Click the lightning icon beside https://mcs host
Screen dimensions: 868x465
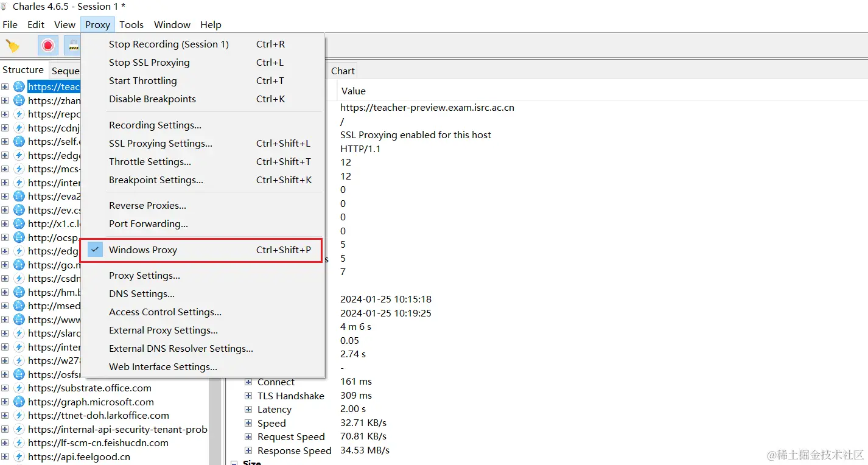(x=19, y=169)
